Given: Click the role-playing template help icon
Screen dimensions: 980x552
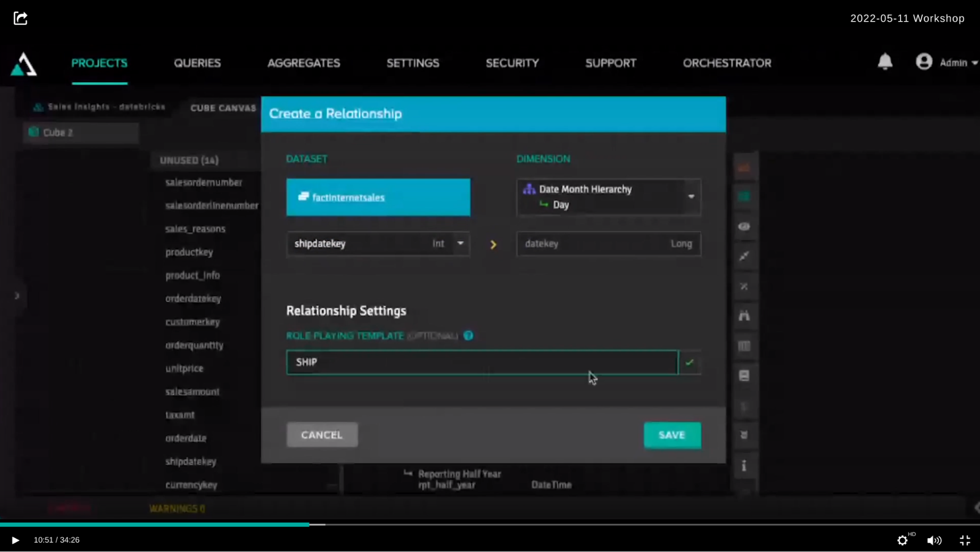Looking at the screenshot, I should pyautogui.click(x=468, y=336).
